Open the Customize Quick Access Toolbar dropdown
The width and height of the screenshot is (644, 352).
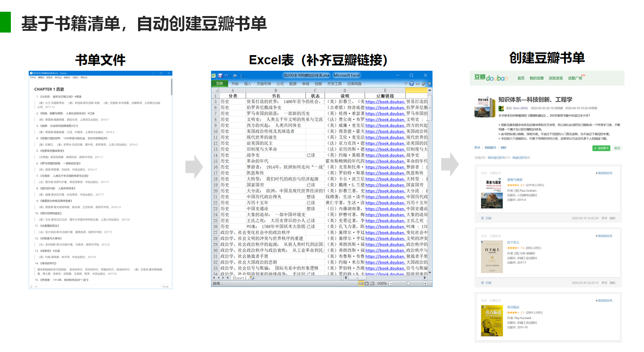click(x=243, y=76)
